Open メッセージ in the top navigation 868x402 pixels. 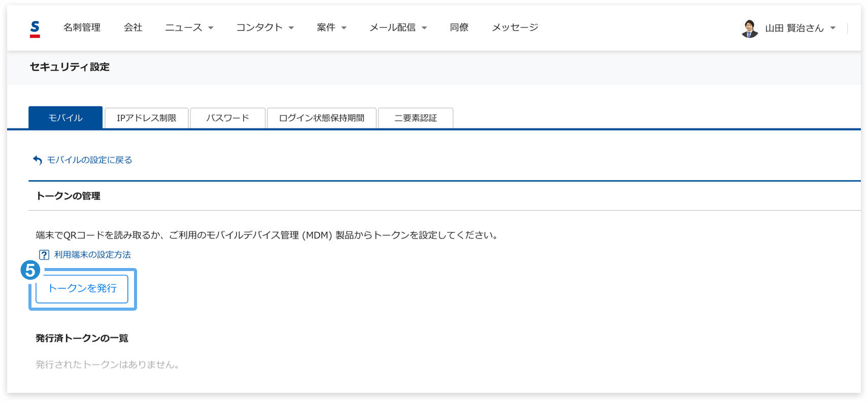point(515,27)
